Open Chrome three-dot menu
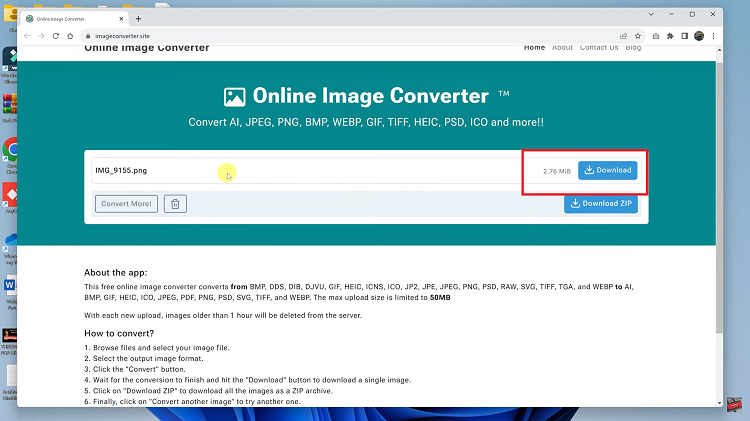The width and height of the screenshot is (750, 421). [713, 36]
